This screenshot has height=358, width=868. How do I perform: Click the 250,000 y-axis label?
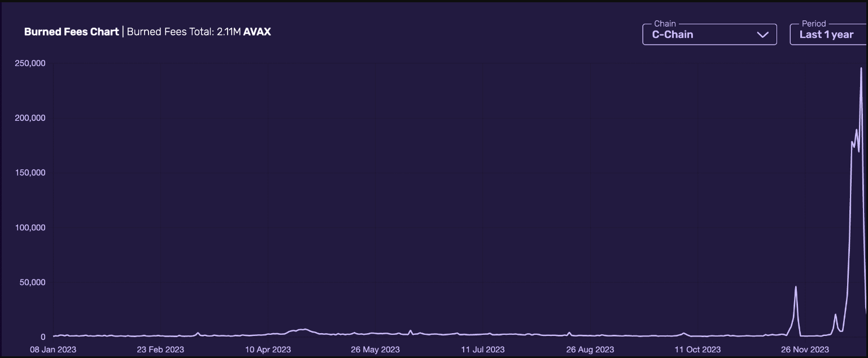30,63
